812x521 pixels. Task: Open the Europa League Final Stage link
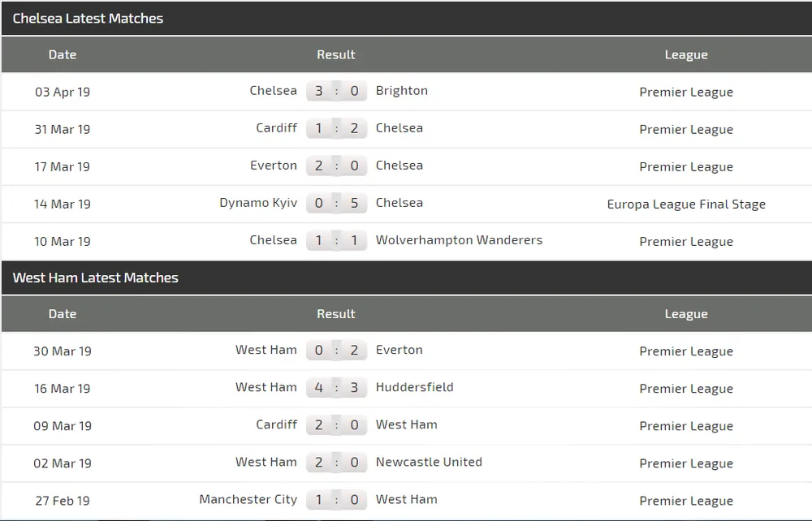(686, 204)
